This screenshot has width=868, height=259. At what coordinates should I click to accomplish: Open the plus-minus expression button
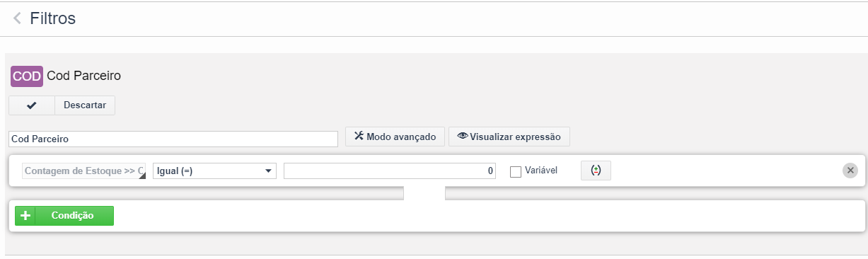point(596,171)
